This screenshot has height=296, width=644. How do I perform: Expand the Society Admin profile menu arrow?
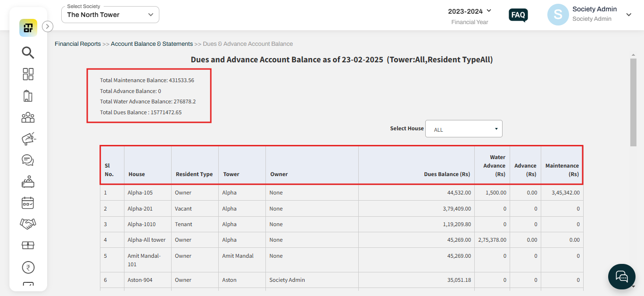click(628, 15)
